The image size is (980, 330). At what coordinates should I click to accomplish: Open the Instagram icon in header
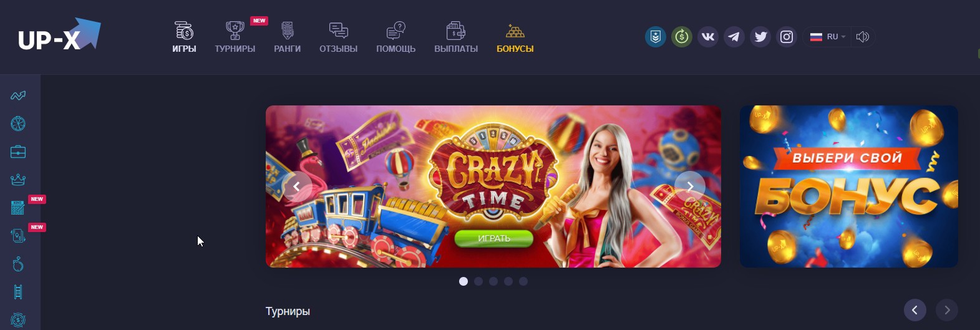(787, 37)
